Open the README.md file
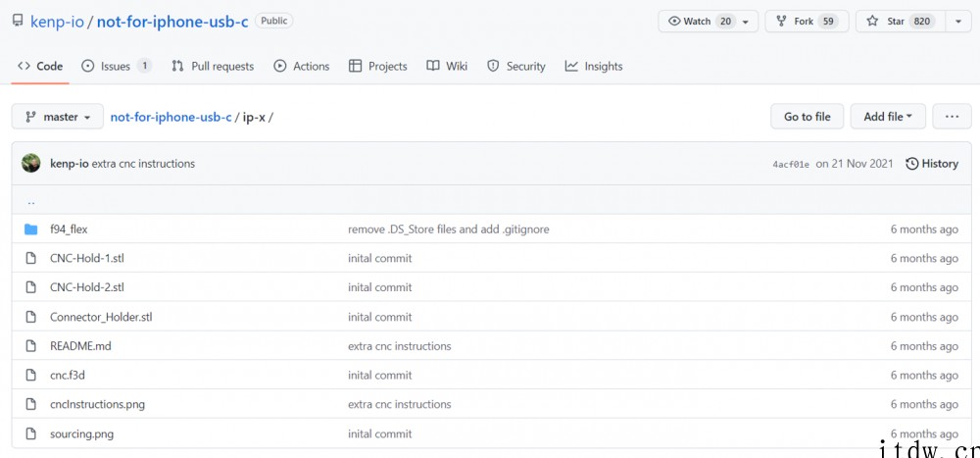The height and width of the screenshot is (458, 980). [80, 346]
